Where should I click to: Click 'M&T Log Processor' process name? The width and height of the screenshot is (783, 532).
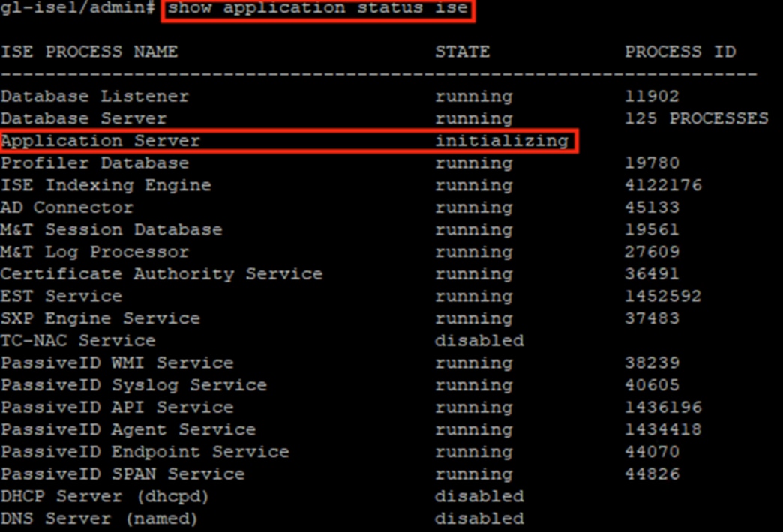(x=95, y=252)
